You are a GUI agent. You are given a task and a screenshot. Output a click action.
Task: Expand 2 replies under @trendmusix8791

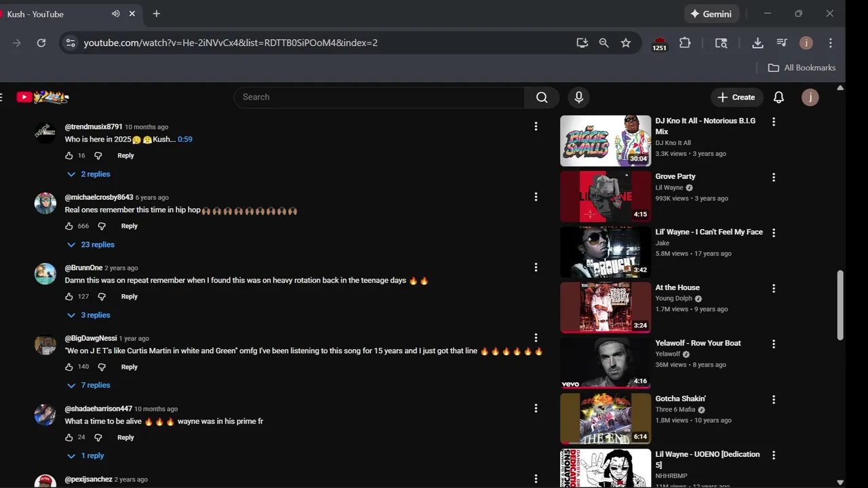pos(88,174)
